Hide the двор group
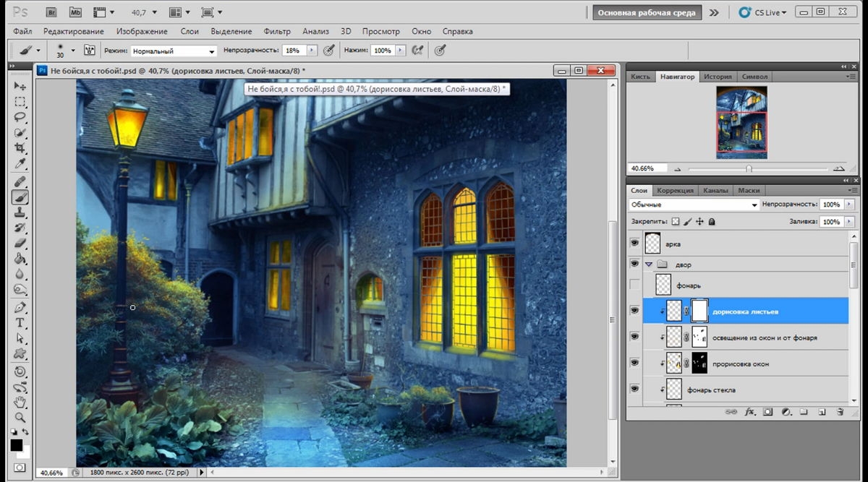 click(634, 264)
